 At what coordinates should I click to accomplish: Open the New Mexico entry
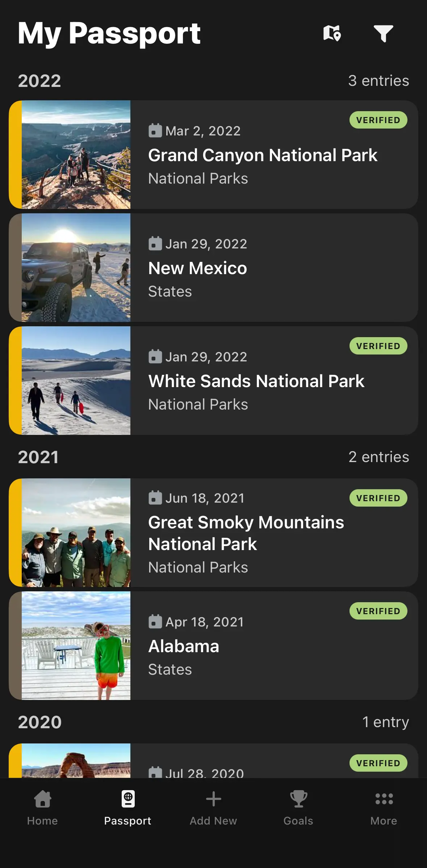(x=198, y=268)
